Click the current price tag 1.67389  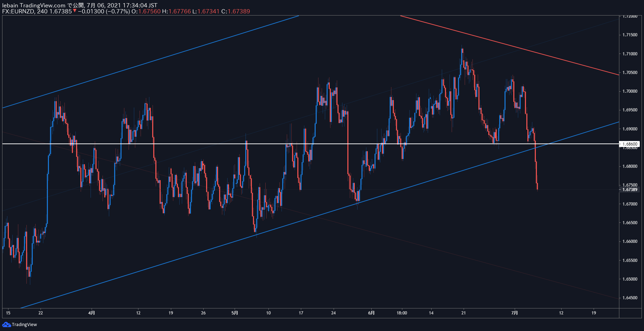[x=629, y=190]
